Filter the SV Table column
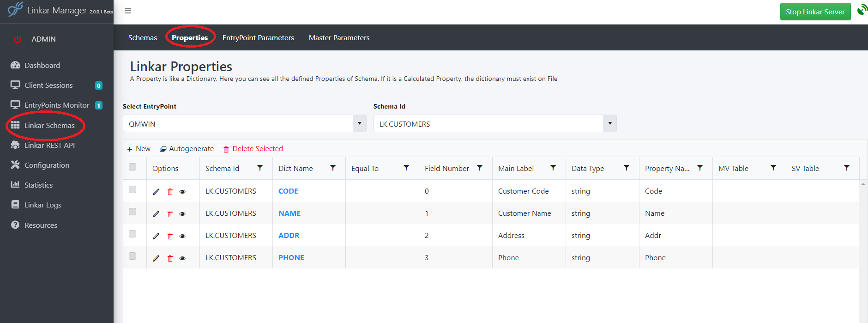This screenshot has width=868, height=323. click(847, 168)
